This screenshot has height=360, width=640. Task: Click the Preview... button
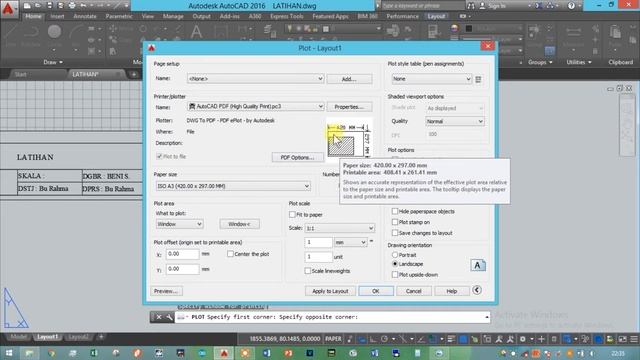click(x=166, y=291)
